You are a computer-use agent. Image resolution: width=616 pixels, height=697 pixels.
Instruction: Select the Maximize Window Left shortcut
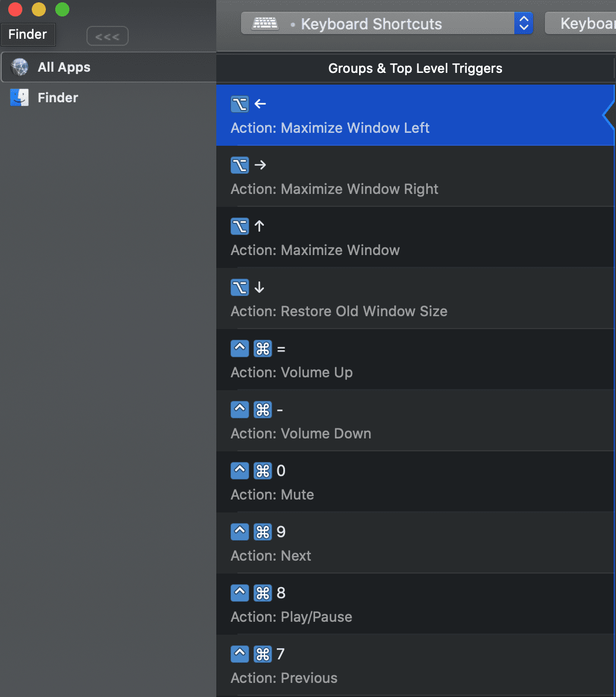click(x=411, y=116)
